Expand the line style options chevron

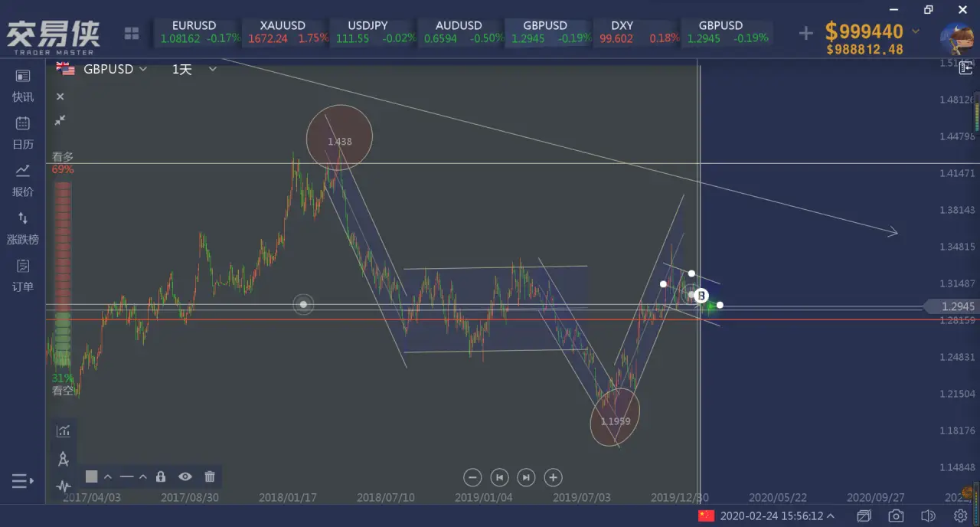(x=143, y=476)
